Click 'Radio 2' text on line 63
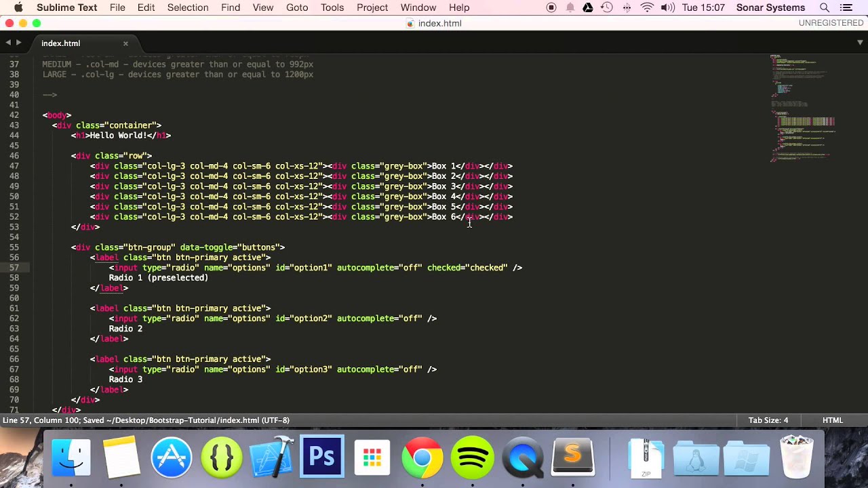 125,329
